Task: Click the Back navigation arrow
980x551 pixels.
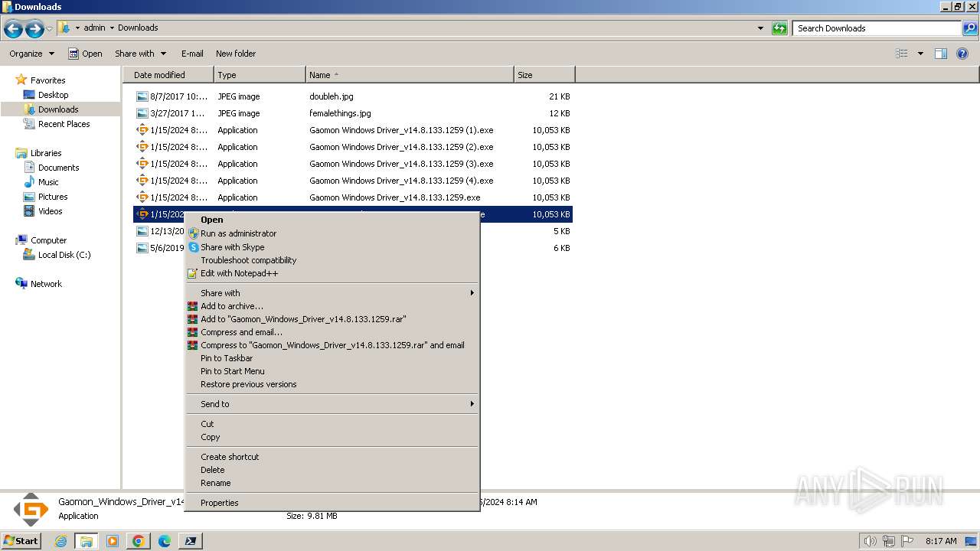Action: point(13,29)
